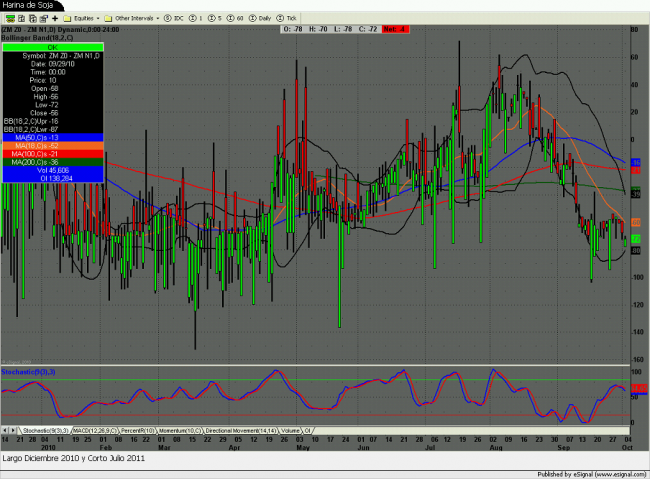Click the C: -72 close value
The width and height of the screenshot is (650, 479).
(368, 29)
